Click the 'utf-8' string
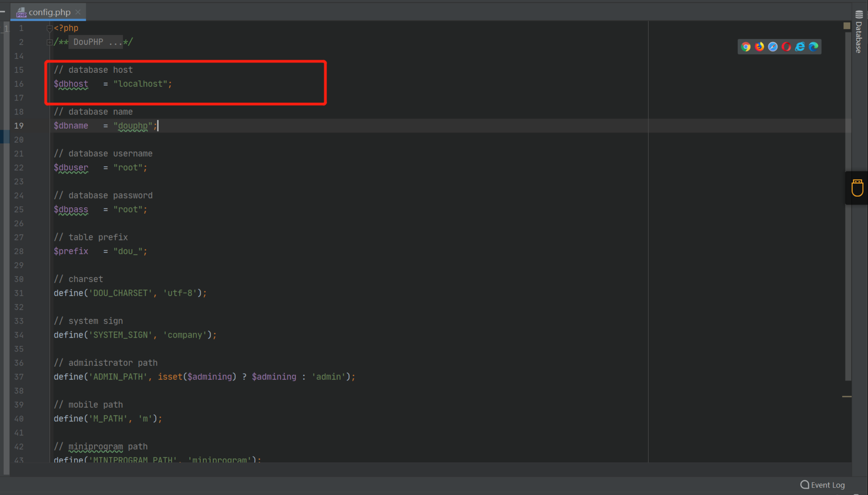 pos(180,293)
